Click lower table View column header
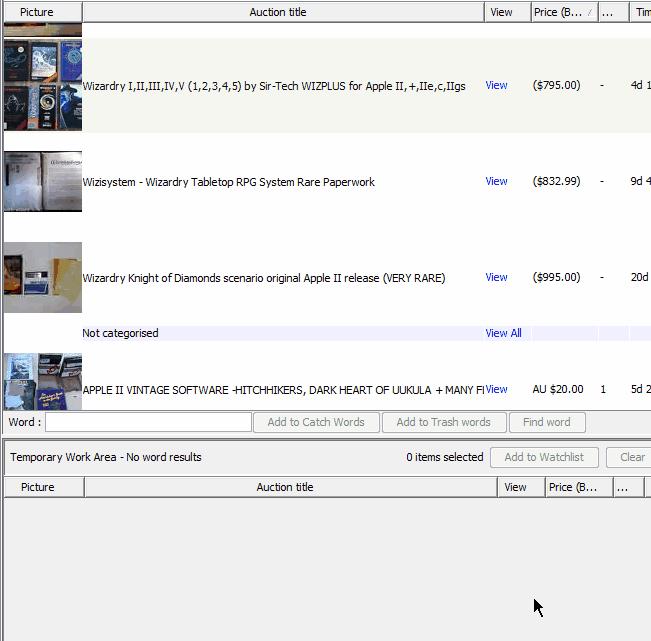Image resolution: width=651 pixels, height=641 pixels. coord(521,487)
